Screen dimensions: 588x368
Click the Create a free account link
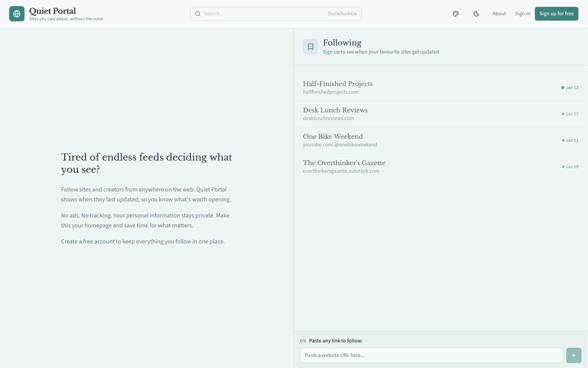point(88,242)
